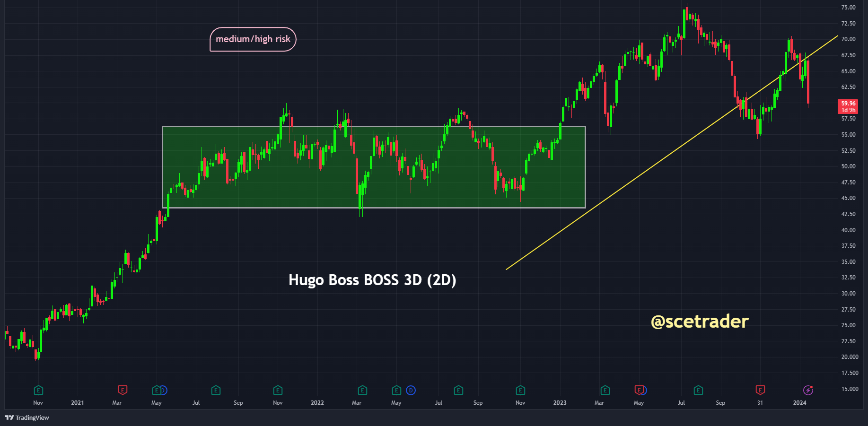Click the 32.50 price scale label
Viewport: 868px width, 426px height.
tap(849, 278)
